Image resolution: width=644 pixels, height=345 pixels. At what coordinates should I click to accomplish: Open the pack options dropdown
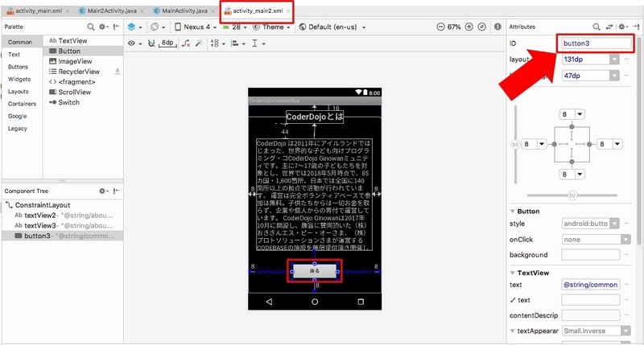[217, 43]
